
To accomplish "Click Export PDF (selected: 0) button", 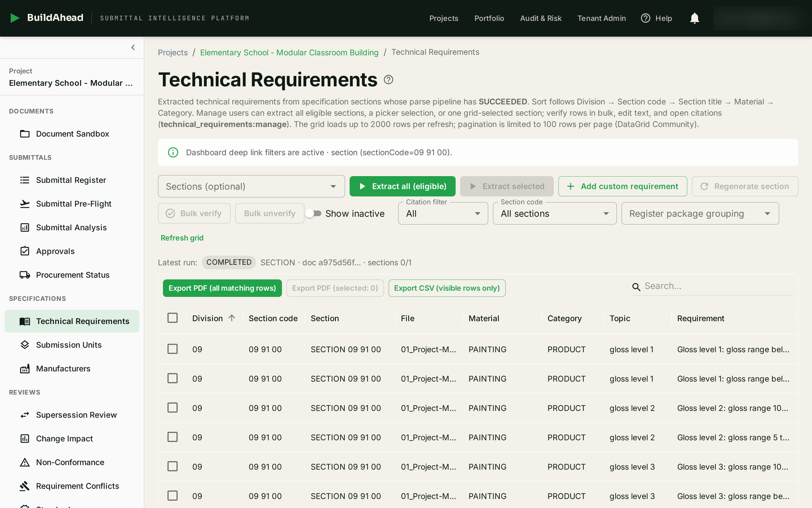I will click(335, 288).
